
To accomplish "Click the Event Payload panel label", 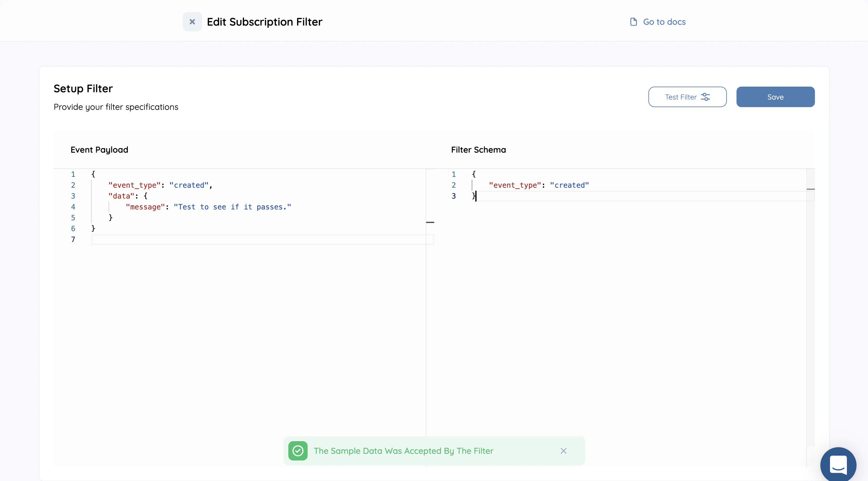I will tap(99, 149).
